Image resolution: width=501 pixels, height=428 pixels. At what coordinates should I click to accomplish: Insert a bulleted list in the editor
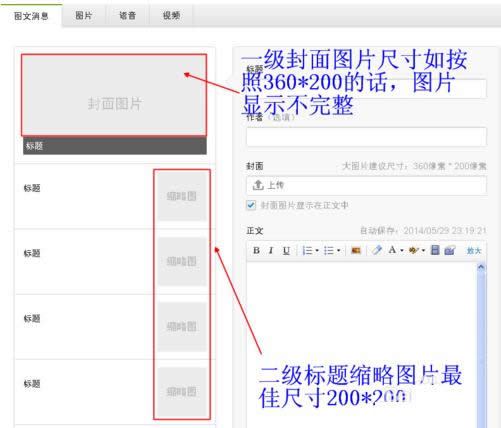coord(329,250)
